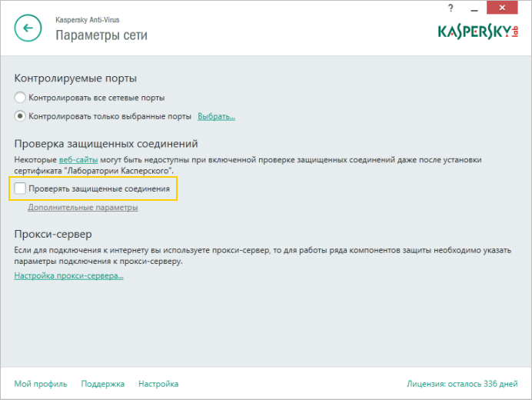Click the 'Kaspersky Anti-Virus' label

(x=87, y=20)
